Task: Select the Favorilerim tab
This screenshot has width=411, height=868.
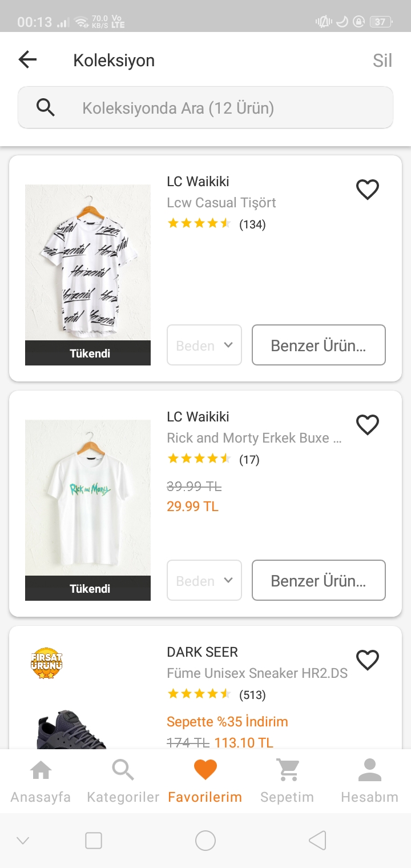Action: pyautogui.click(x=205, y=781)
